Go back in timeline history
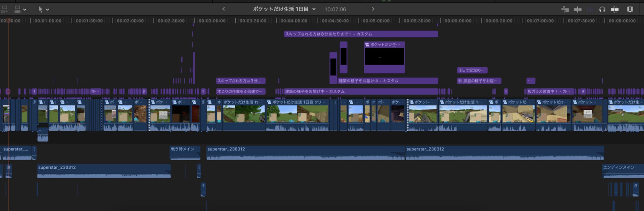The height and width of the screenshot is (211, 644). pyautogui.click(x=223, y=9)
